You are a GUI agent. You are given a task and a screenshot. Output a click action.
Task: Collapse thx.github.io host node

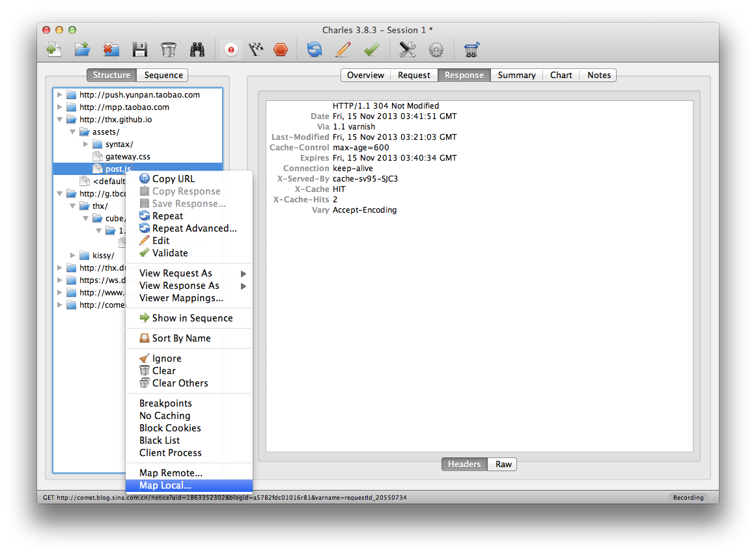pyautogui.click(x=59, y=120)
